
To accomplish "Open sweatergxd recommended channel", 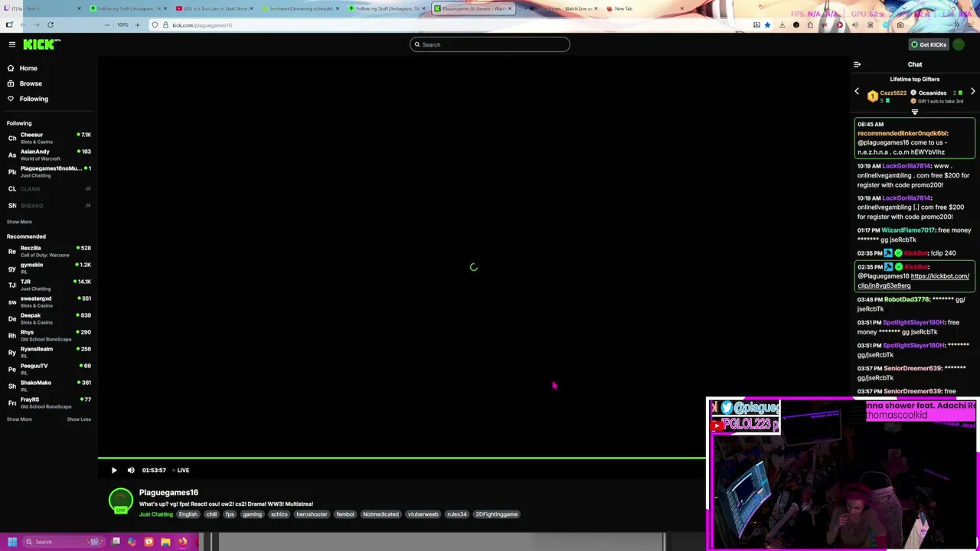I will tap(49, 302).
